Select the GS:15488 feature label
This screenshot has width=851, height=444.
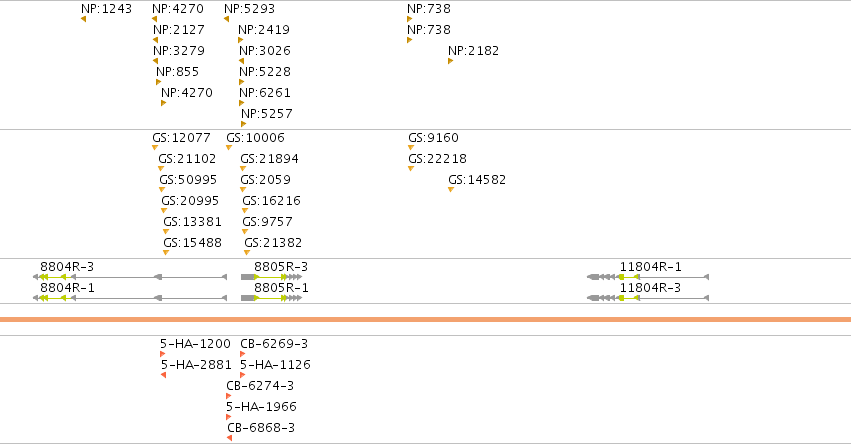click(x=193, y=243)
